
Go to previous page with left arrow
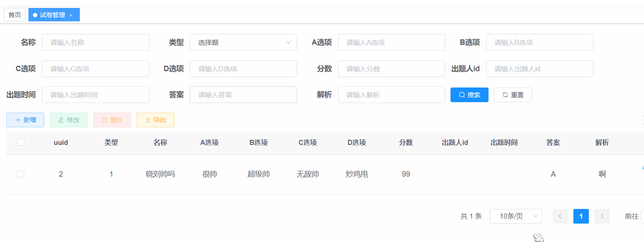[560, 216]
